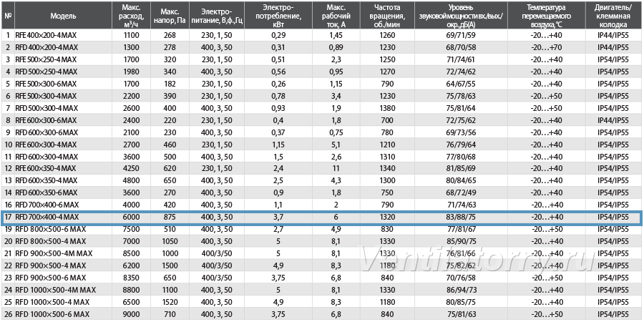Click the Уровень звуковой мощности header
This screenshot has height=322, width=644.
click(462, 16)
